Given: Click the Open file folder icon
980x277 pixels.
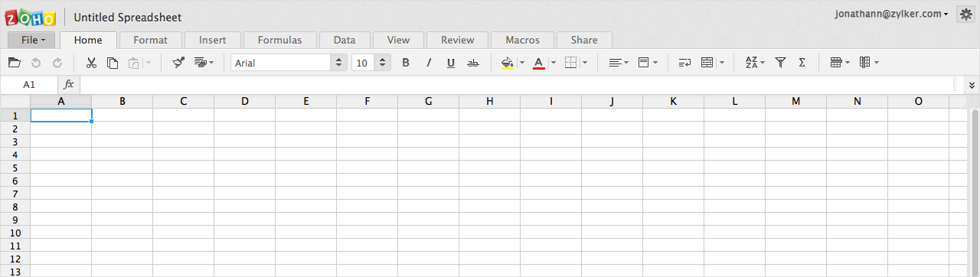Looking at the screenshot, I should click(x=14, y=63).
